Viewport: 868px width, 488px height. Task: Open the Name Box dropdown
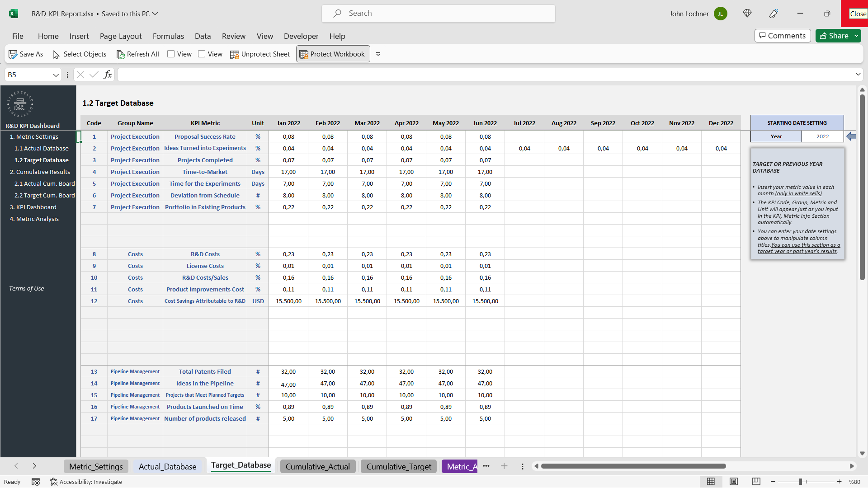(x=56, y=75)
